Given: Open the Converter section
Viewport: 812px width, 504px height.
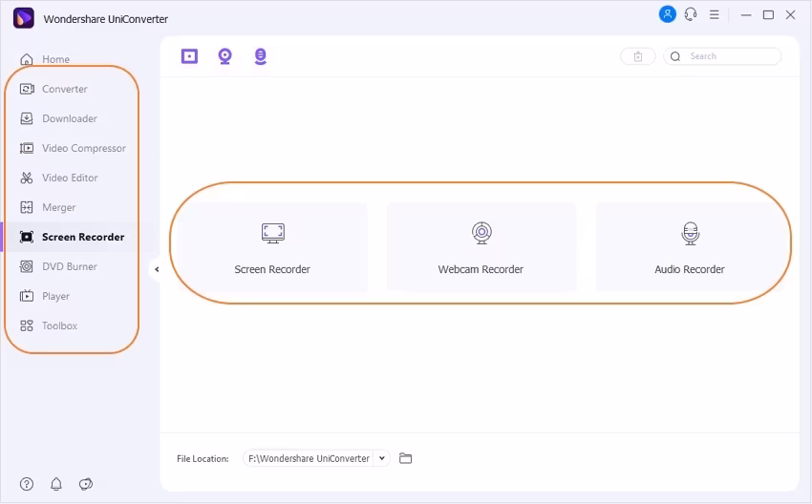Looking at the screenshot, I should point(53,89).
